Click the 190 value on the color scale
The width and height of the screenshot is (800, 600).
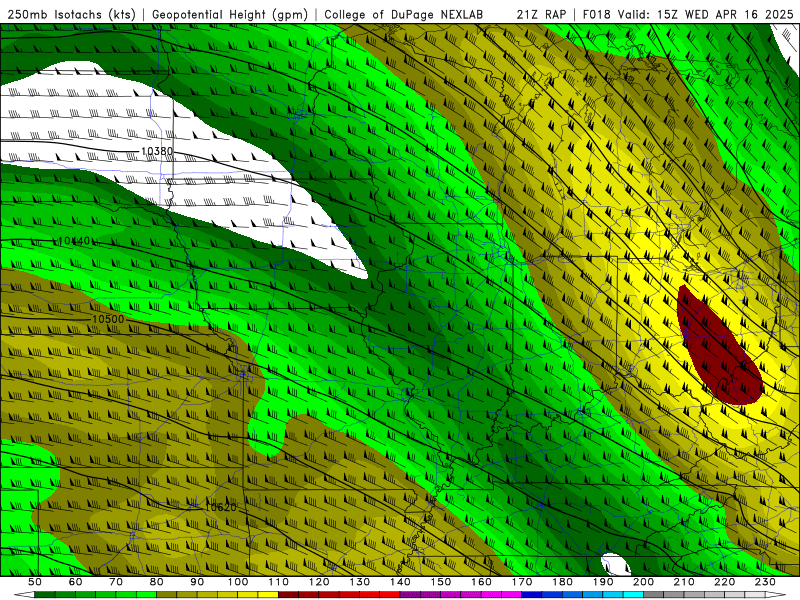pos(603,582)
